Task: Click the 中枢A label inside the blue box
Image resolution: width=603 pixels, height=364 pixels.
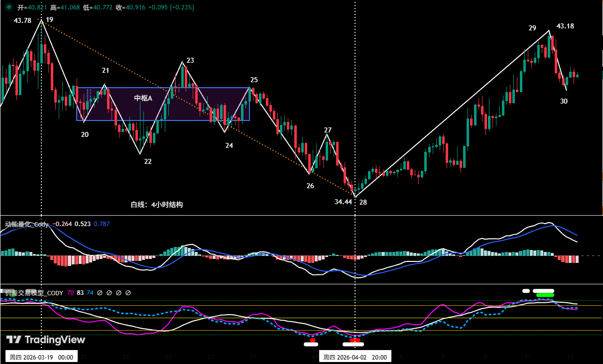Action: (143, 98)
